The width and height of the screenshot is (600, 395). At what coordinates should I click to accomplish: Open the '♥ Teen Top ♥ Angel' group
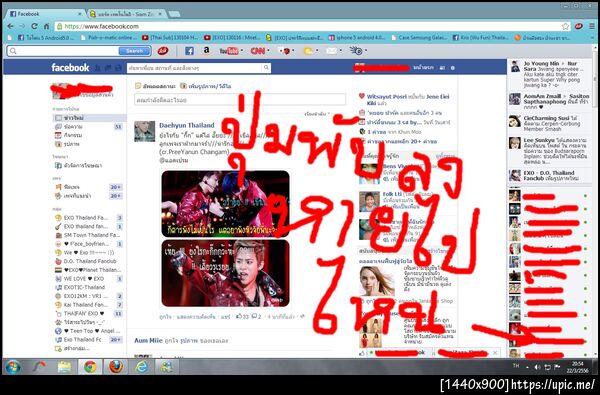(88, 331)
